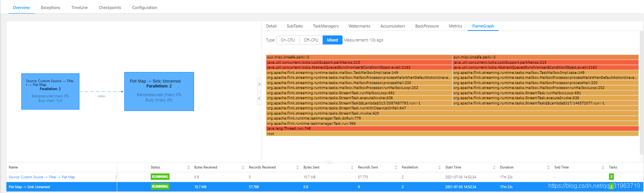The height and width of the screenshot is (193, 644).
Task: Sort by Parallelism sort icon
Action: pos(439,167)
